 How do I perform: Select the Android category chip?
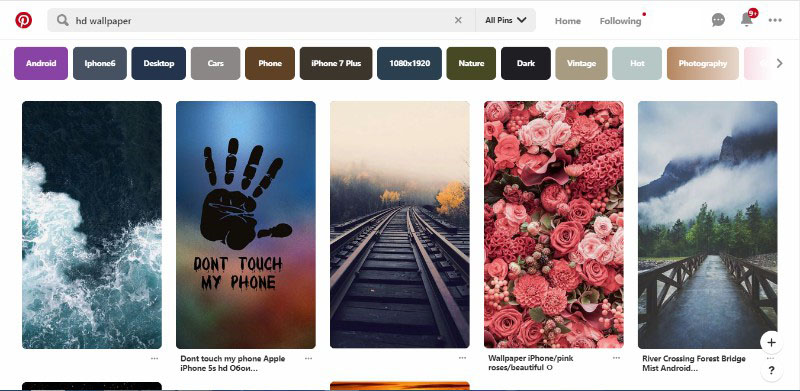tap(41, 63)
